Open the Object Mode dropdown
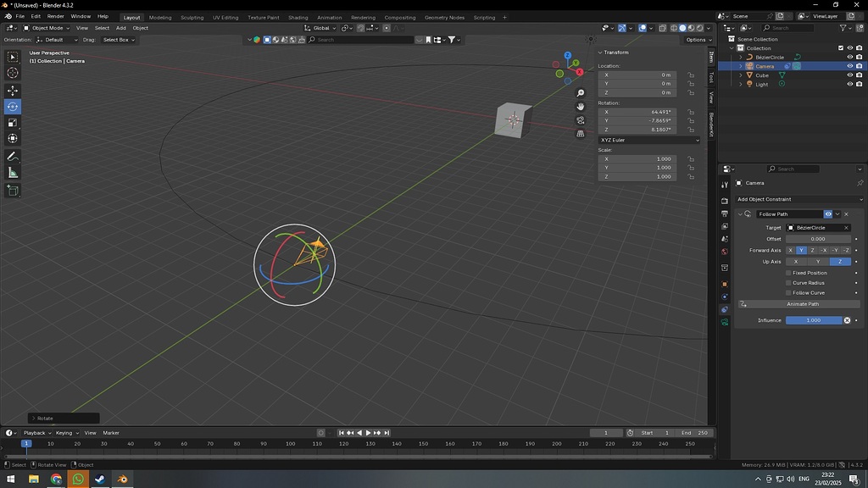The image size is (868, 488). [x=47, y=28]
